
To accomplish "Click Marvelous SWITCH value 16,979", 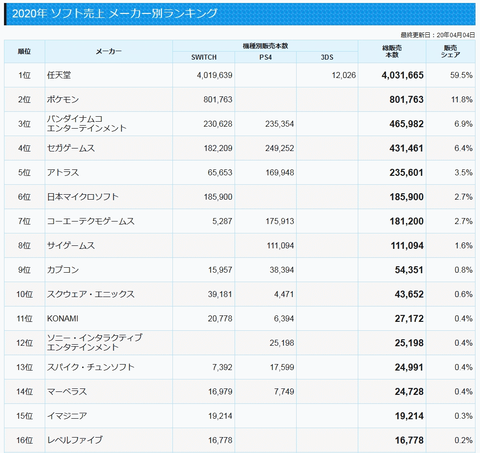I will pos(220,392).
